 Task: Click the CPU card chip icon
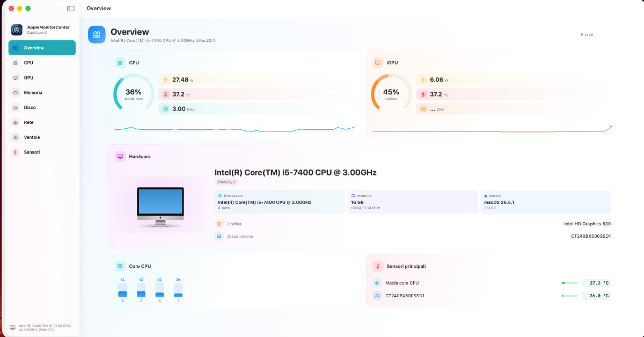coord(120,63)
